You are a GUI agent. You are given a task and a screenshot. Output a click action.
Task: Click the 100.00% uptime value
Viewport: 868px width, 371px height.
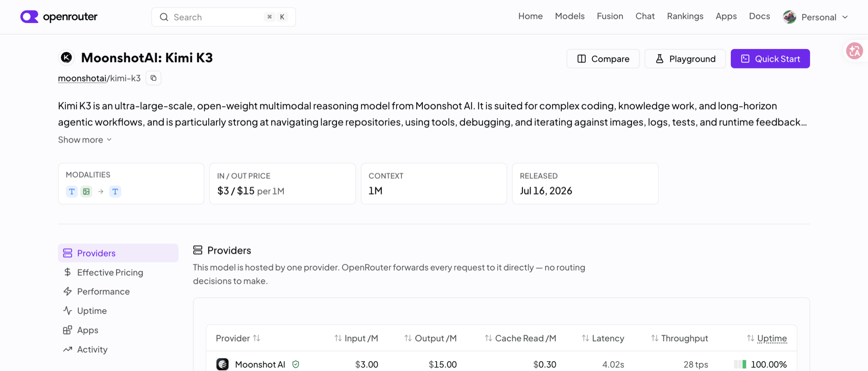tap(769, 364)
